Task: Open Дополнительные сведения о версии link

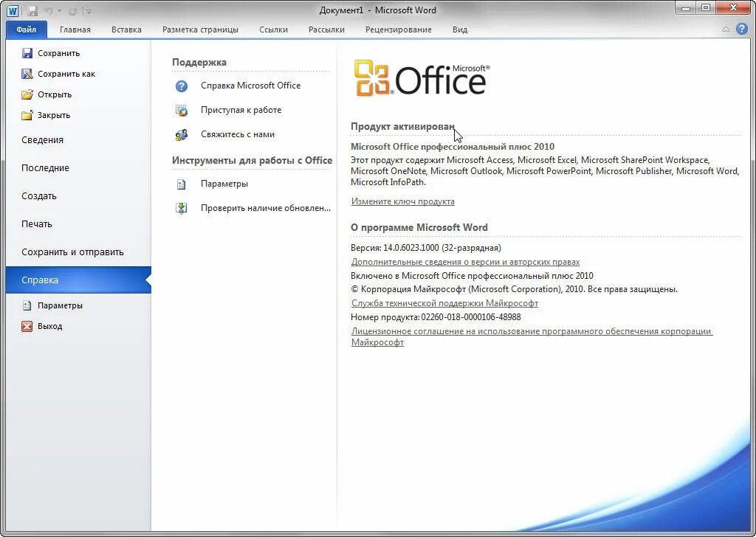Action: click(x=465, y=262)
